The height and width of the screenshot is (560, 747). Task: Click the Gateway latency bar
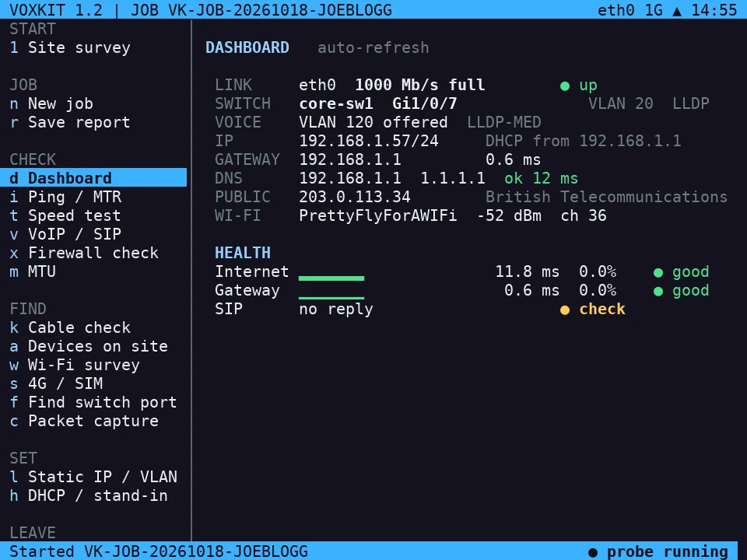tap(331, 298)
